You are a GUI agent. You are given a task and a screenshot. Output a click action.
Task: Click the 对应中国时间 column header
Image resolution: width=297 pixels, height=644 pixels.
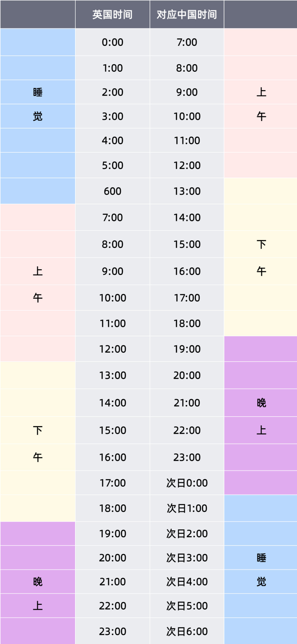[187, 15]
